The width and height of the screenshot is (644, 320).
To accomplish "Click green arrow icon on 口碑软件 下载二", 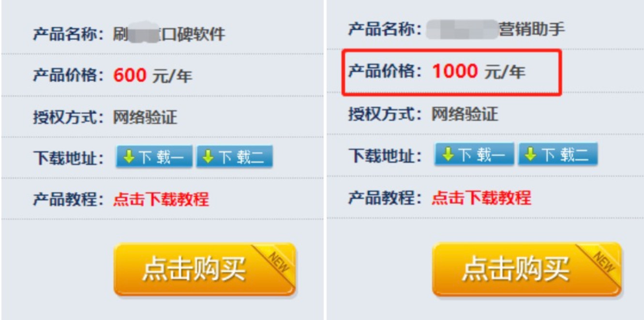I will (x=208, y=157).
